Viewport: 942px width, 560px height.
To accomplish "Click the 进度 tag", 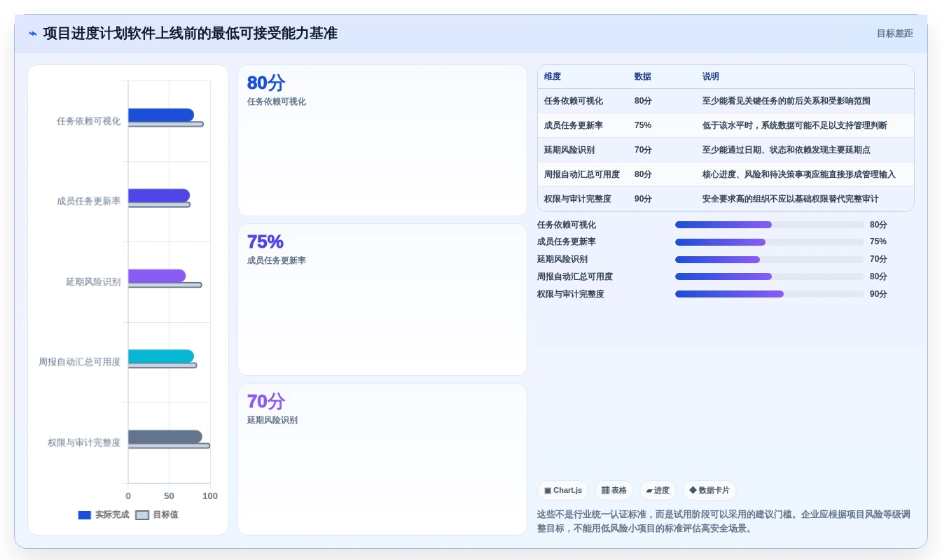I will click(x=658, y=491).
